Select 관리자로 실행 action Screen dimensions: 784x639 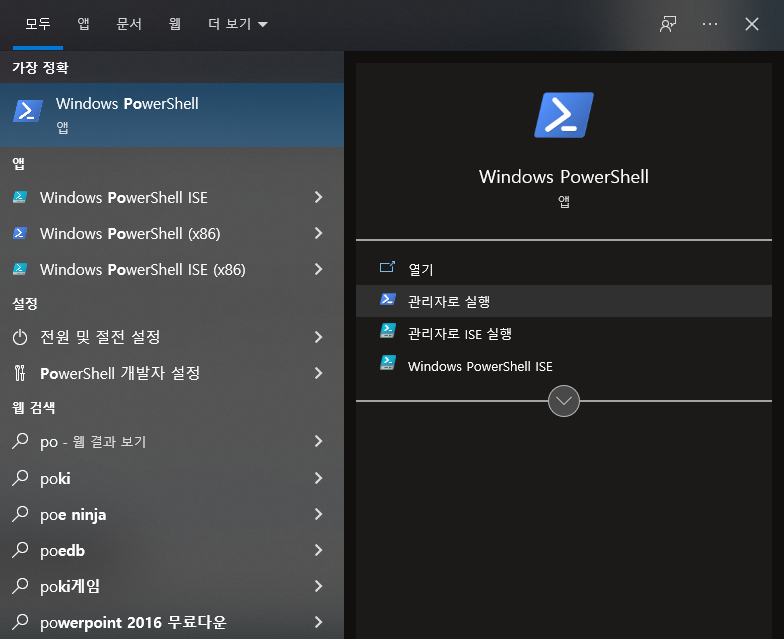[x=564, y=301]
